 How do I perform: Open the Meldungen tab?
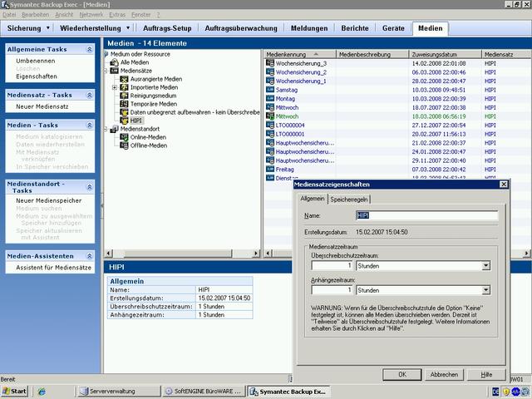pyautogui.click(x=309, y=28)
